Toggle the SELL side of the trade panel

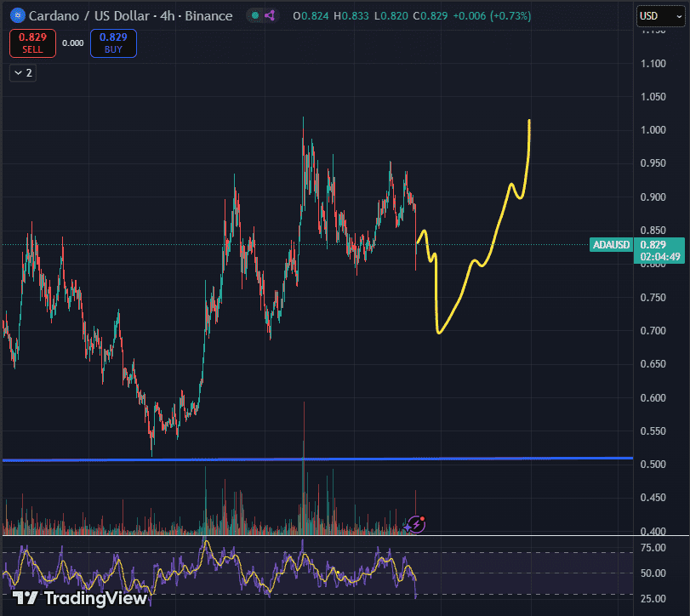[x=31, y=43]
